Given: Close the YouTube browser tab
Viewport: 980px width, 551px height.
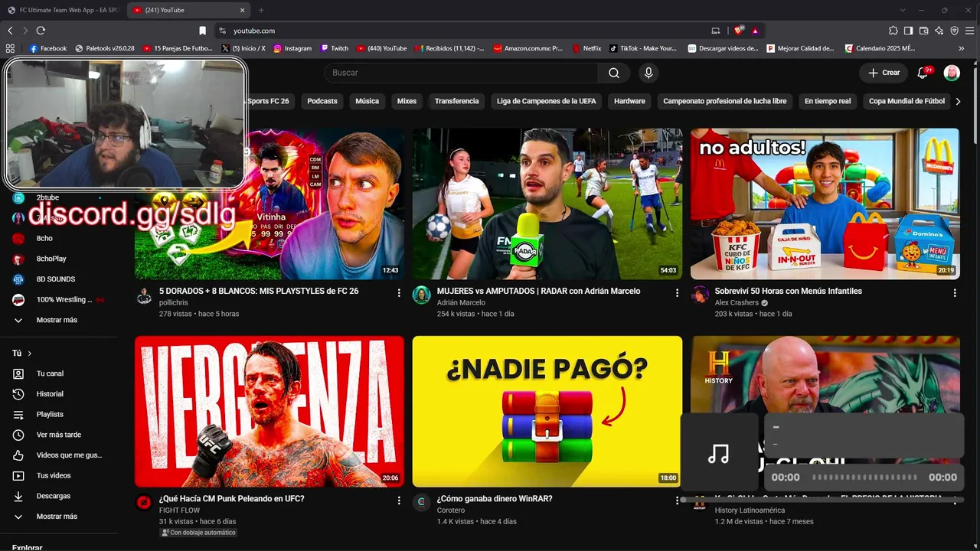Looking at the screenshot, I should tap(243, 10).
